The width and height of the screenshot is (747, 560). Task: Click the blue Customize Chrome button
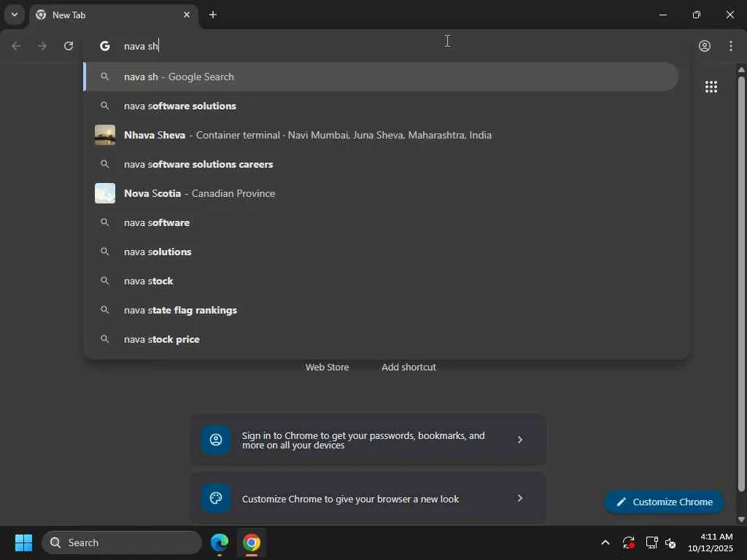664,502
